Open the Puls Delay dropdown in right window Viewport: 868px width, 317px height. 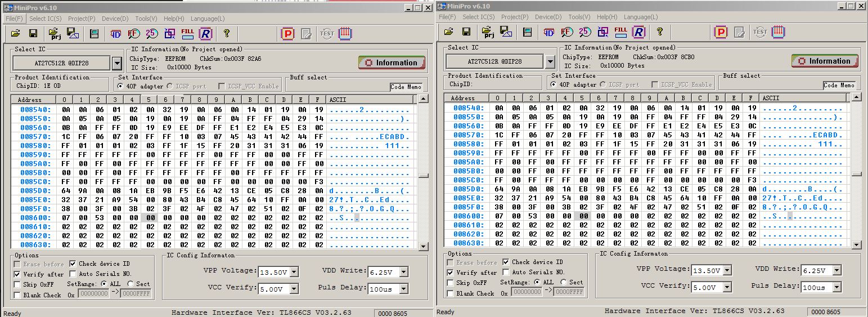click(x=836, y=288)
